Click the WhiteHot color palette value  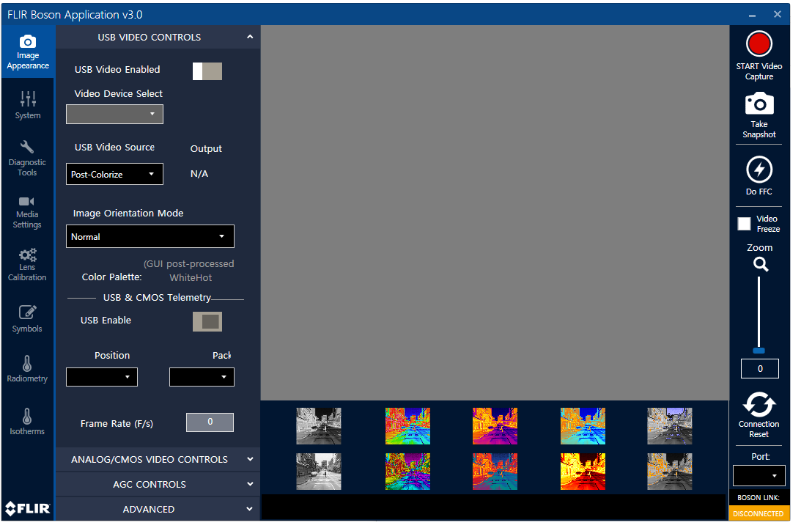coord(190,277)
